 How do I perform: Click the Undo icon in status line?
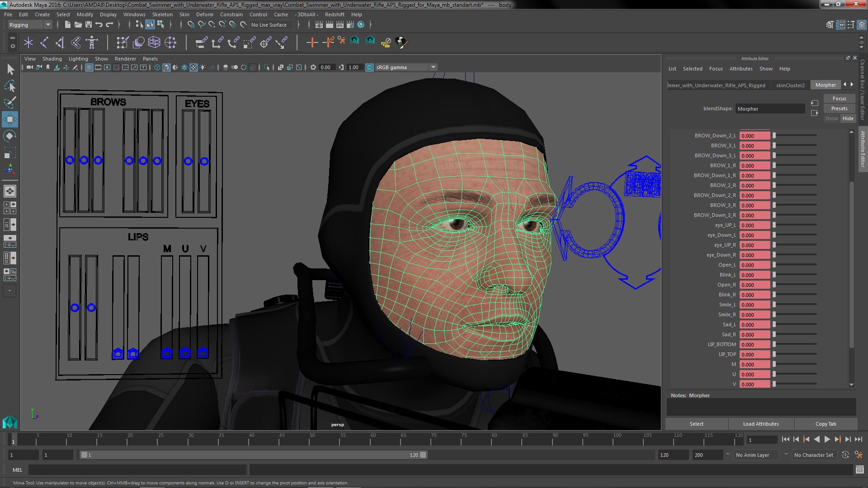99,25
